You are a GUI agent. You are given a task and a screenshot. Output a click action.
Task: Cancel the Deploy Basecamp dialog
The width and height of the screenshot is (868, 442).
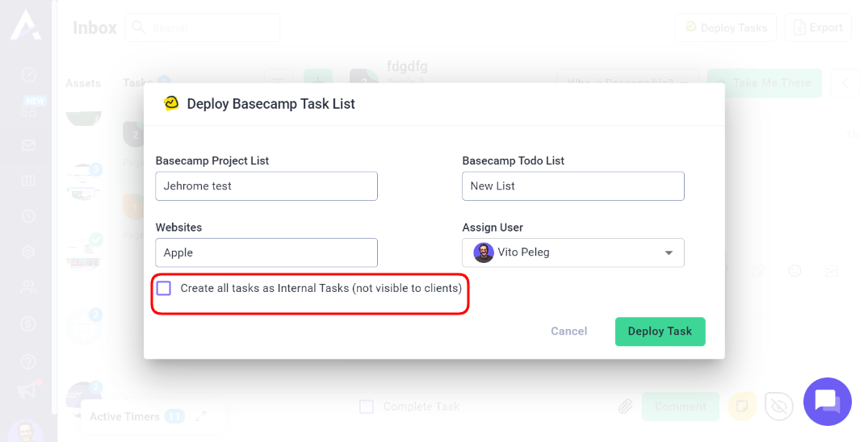point(568,331)
